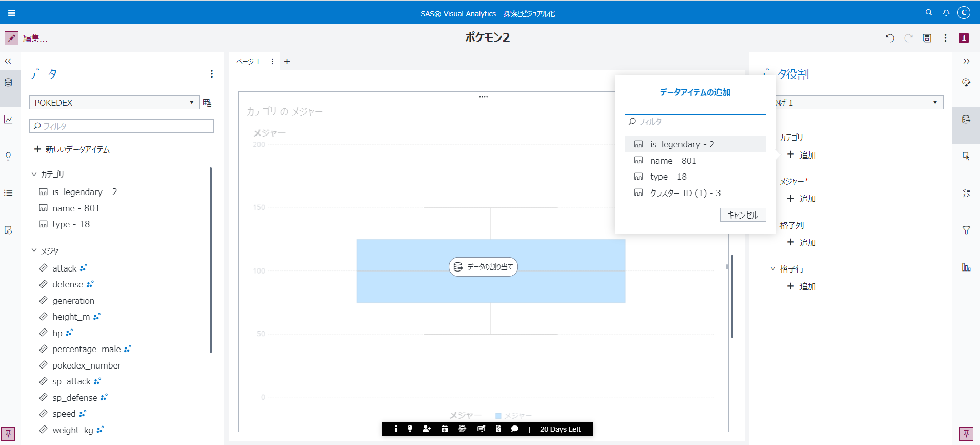This screenshot has height=445, width=980.
Task: Undo the last action
Action: [x=890, y=38]
